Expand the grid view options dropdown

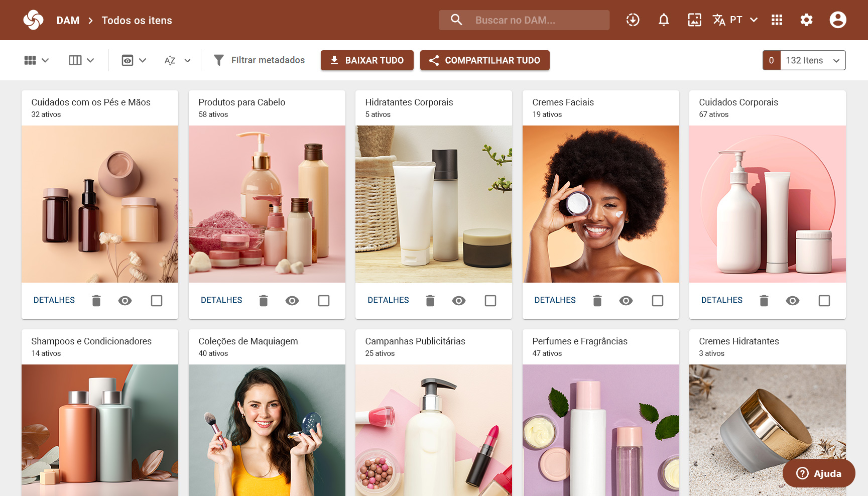coord(37,60)
